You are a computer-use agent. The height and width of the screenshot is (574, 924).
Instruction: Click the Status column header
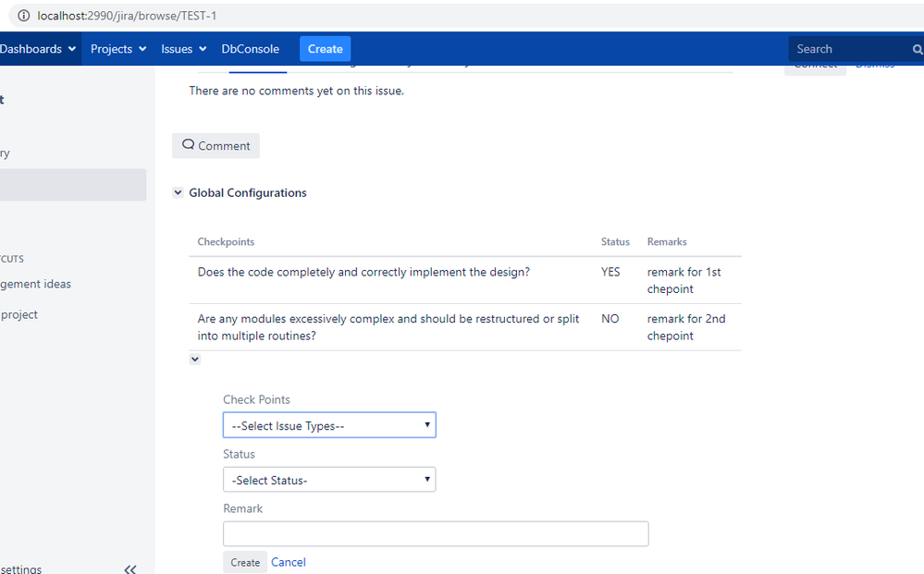[x=615, y=242]
